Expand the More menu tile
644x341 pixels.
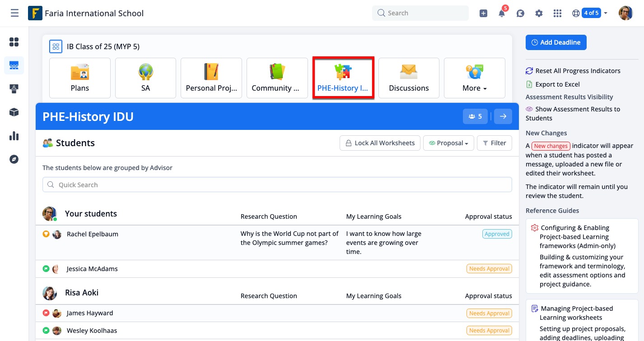(x=474, y=78)
